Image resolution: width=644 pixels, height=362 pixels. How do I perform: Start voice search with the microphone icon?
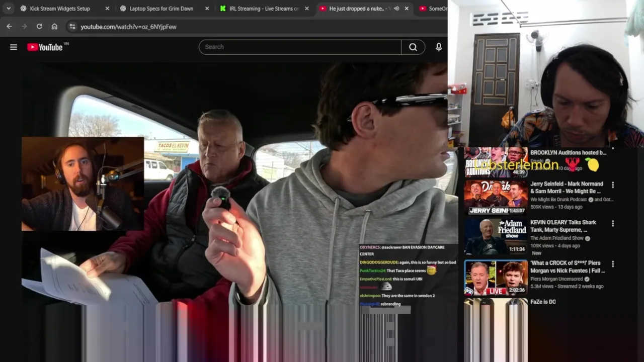click(x=439, y=47)
